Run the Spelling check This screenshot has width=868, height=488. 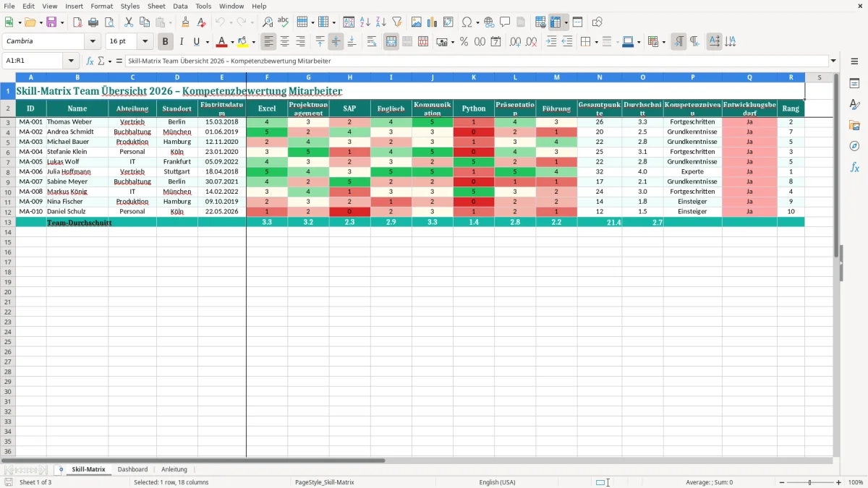pos(284,22)
